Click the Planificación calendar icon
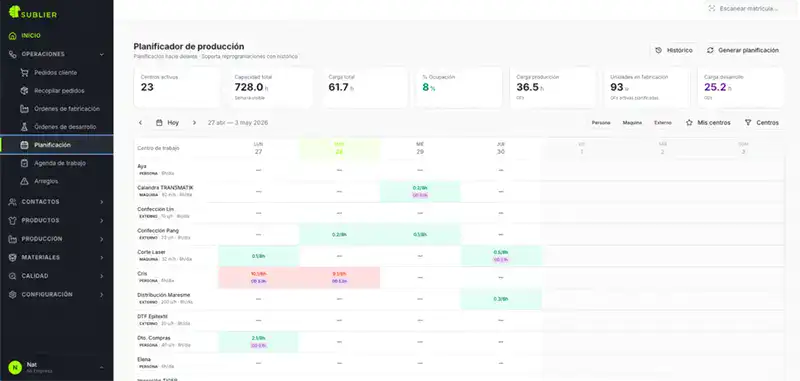 (24, 145)
